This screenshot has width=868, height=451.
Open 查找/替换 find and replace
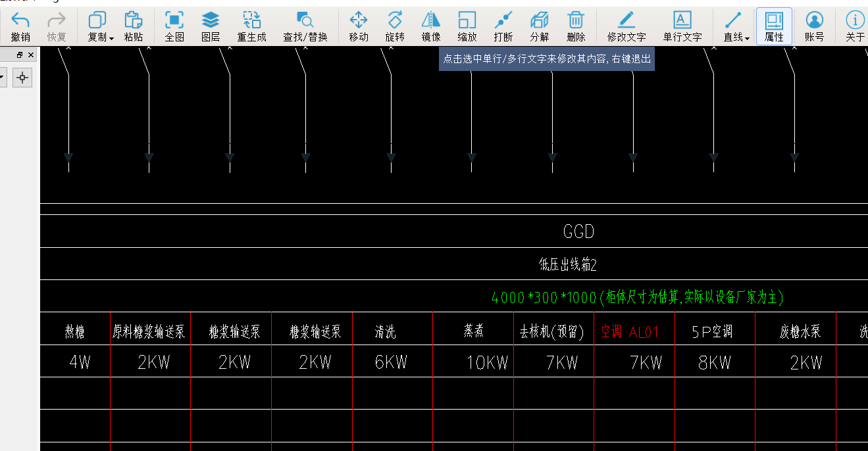pyautogui.click(x=305, y=27)
